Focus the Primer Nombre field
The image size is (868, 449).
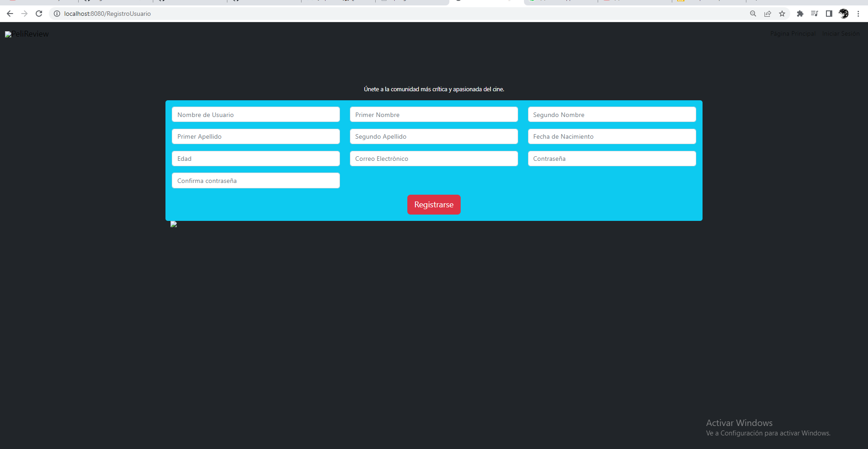pyautogui.click(x=434, y=114)
